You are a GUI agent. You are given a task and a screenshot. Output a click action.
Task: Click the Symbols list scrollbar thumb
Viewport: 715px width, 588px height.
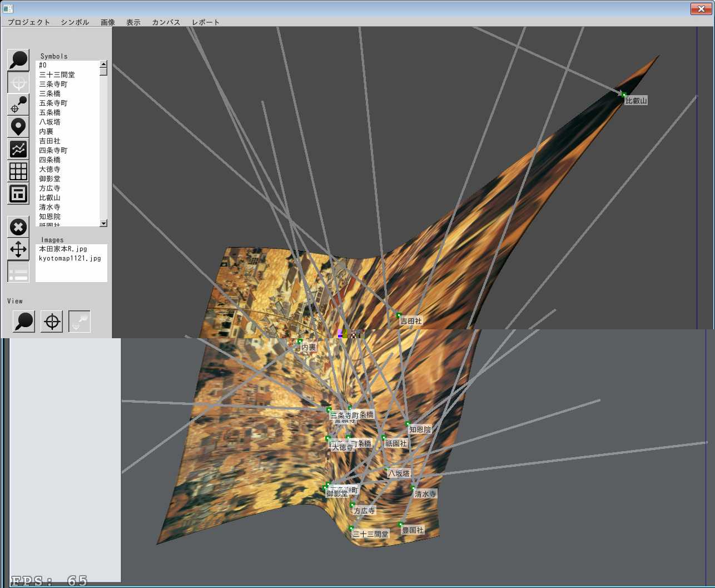pos(103,71)
